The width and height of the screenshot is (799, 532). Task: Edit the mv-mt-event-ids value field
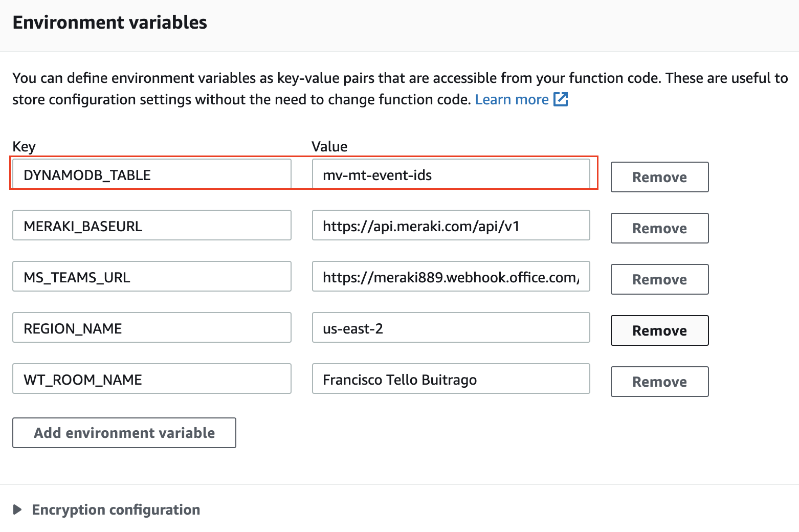[x=451, y=174]
